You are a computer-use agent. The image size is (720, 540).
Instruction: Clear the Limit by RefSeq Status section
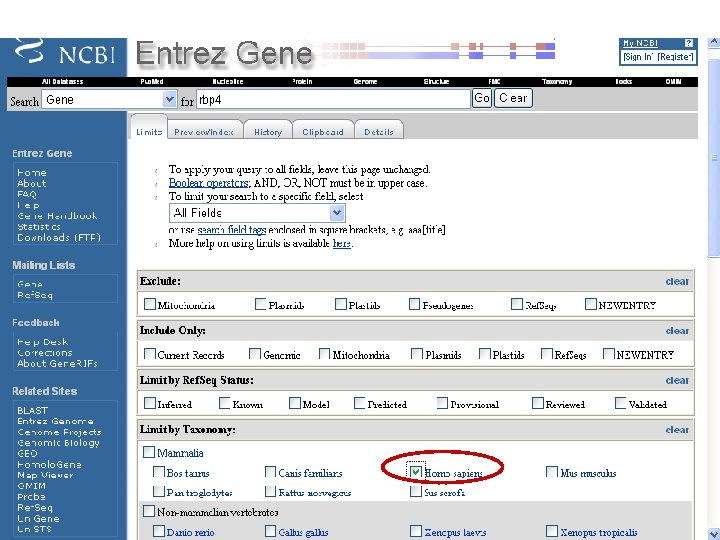677,381
